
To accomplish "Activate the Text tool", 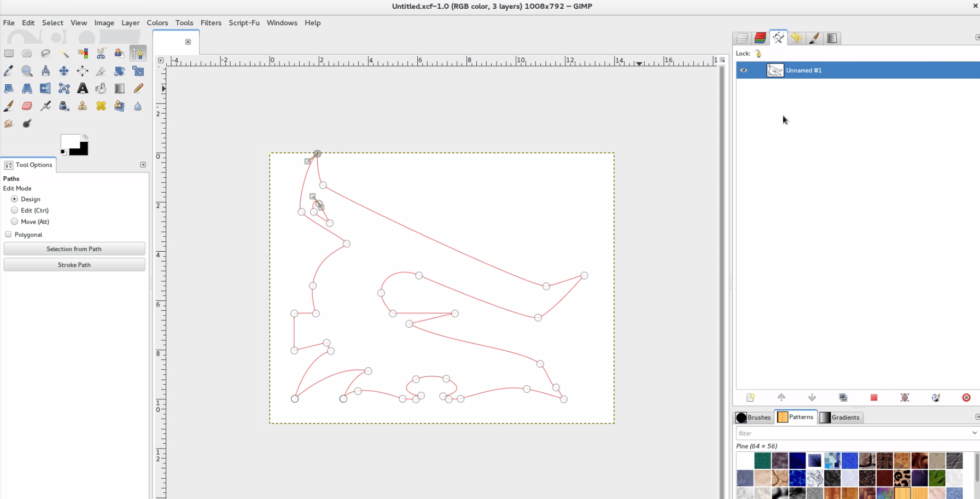I will click(83, 89).
